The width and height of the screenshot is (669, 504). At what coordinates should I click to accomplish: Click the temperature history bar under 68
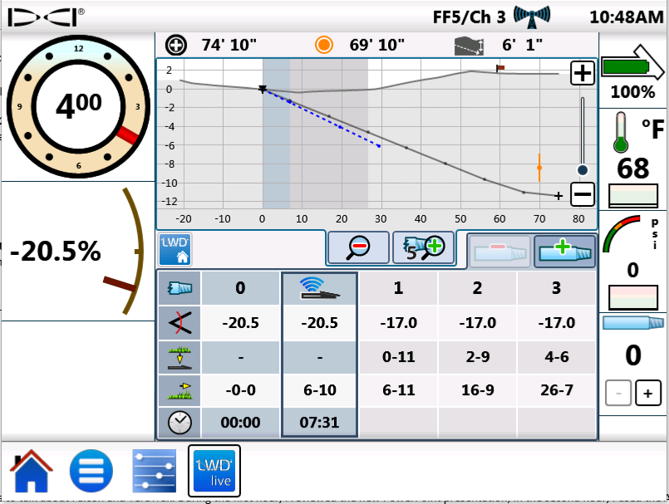(x=633, y=196)
